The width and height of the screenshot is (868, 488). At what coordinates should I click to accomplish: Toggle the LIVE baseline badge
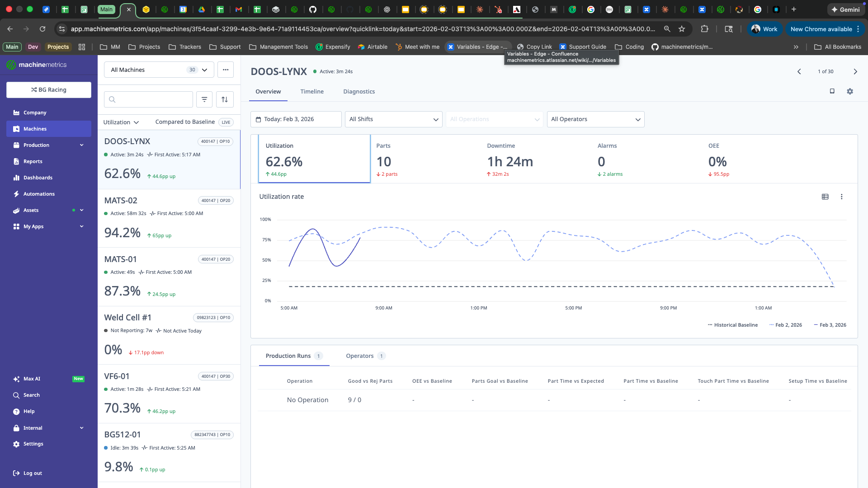coord(226,122)
